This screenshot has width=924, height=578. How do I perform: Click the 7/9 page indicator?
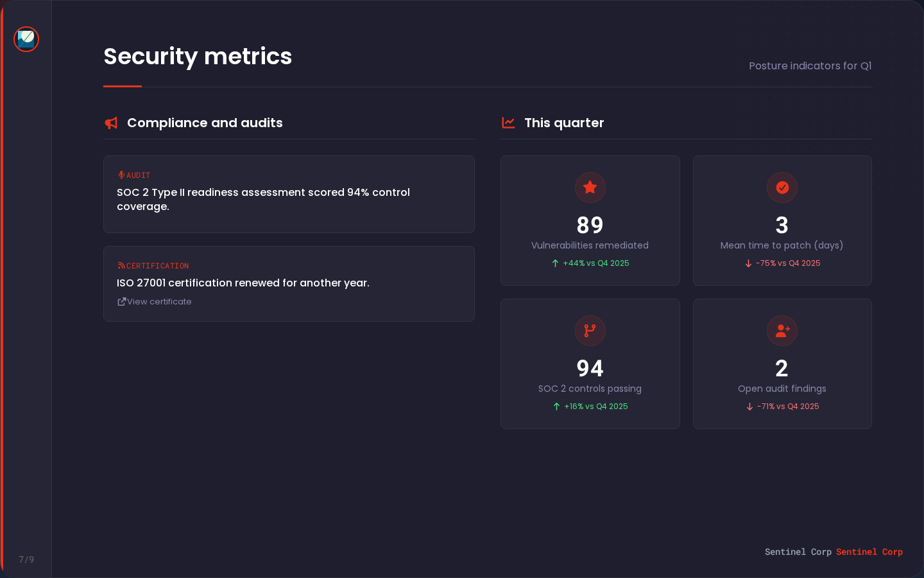point(26,559)
